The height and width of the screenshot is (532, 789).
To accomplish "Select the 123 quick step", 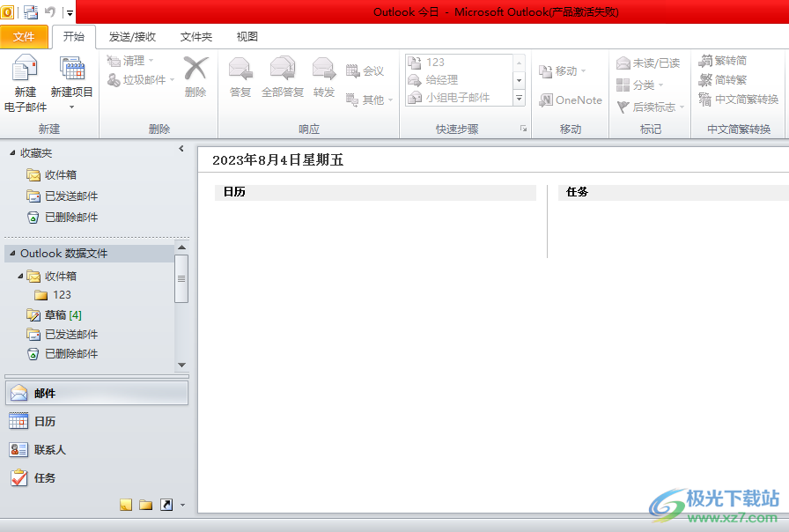I will click(x=459, y=63).
